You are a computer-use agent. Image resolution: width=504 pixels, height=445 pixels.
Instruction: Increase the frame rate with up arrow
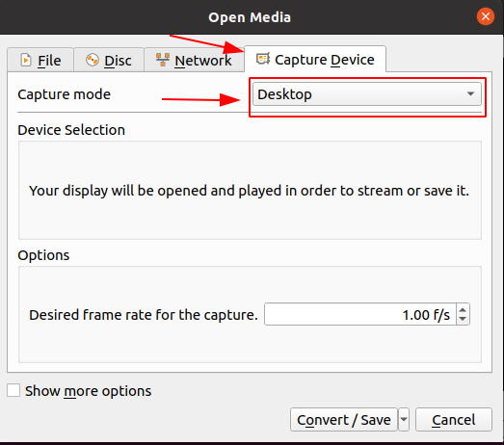coord(463,310)
